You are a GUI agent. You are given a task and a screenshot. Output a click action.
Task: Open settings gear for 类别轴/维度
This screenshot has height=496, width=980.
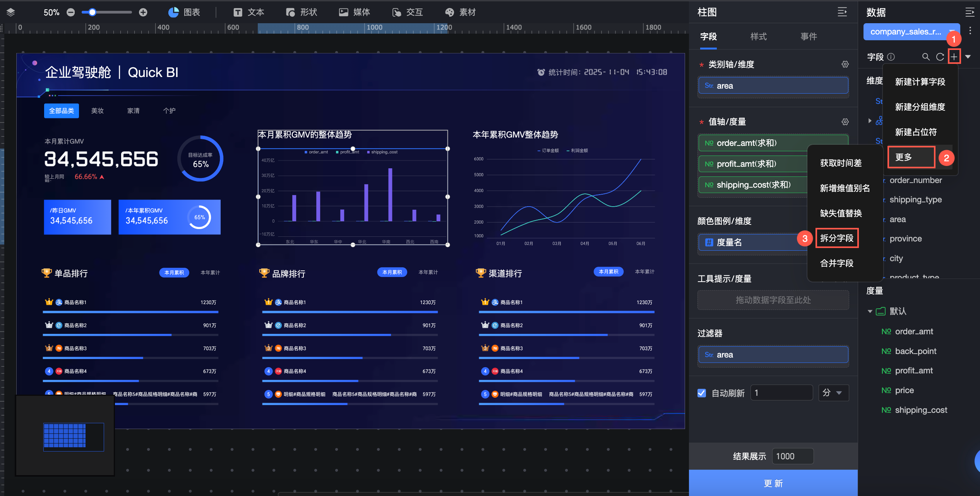pyautogui.click(x=845, y=64)
